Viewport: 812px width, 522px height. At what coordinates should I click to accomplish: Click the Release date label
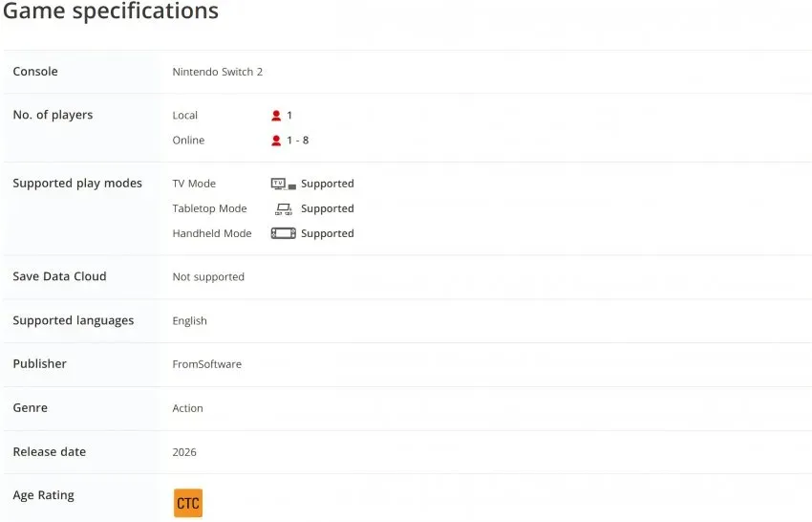point(49,452)
